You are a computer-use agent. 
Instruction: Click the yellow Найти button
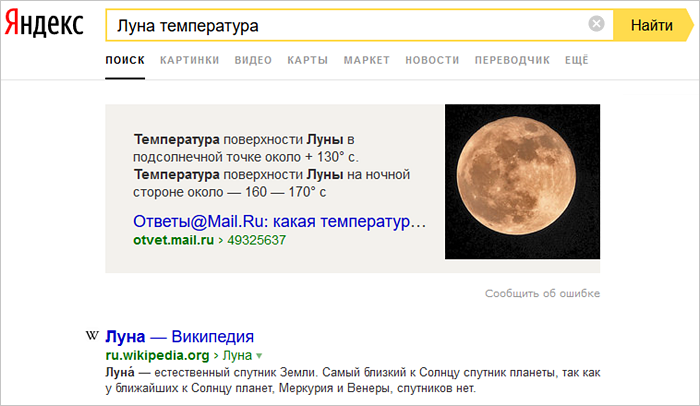tap(652, 25)
